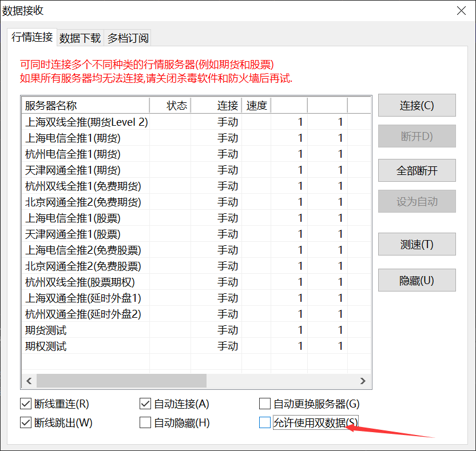
Task: Select server 天津网通全推1(股票)
Action: (196, 234)
